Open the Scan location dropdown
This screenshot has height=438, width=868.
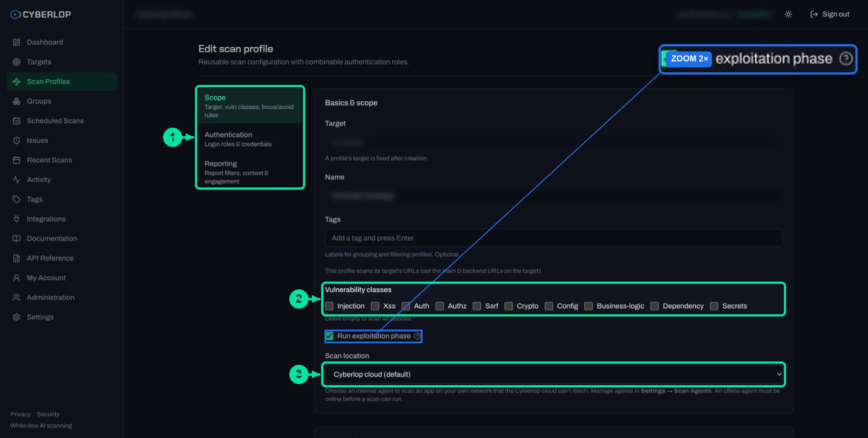click(554, 374)
